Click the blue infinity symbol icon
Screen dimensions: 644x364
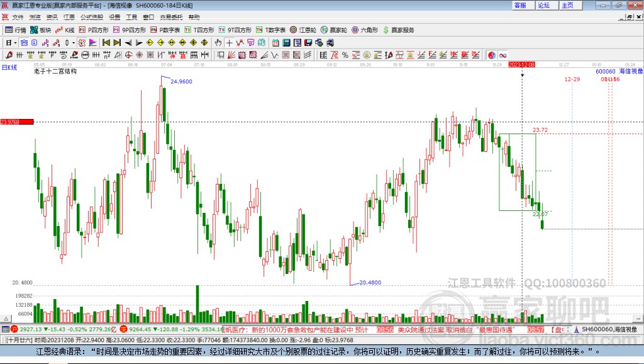(x=502, y=55)
